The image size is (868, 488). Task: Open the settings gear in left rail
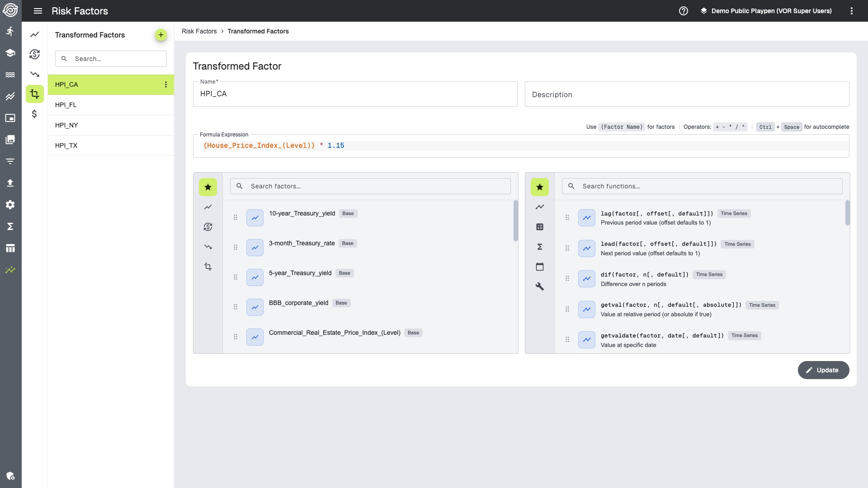click(x=10, y=205)
